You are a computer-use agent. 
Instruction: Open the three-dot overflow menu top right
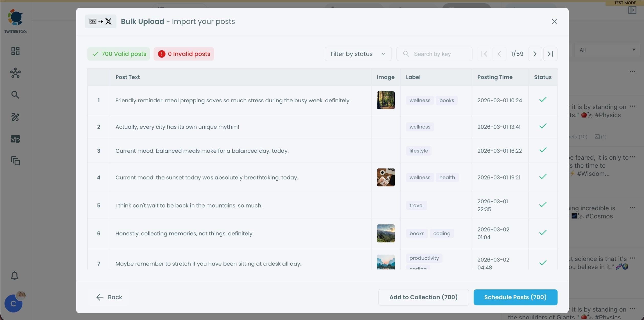click(632, 72)
